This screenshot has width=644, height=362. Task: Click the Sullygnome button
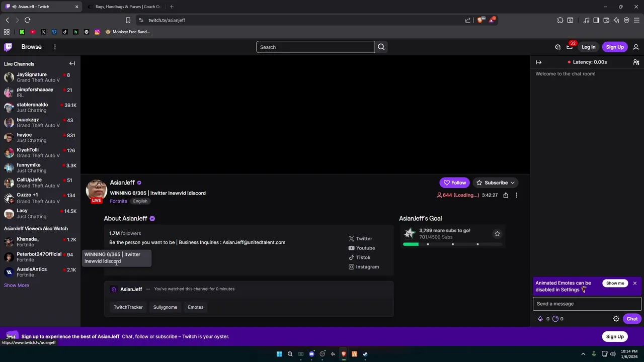[165, 307]
